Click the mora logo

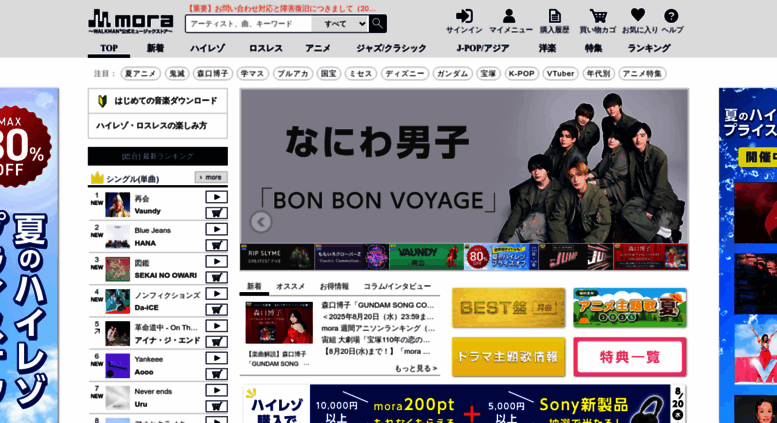pos(131,21)
